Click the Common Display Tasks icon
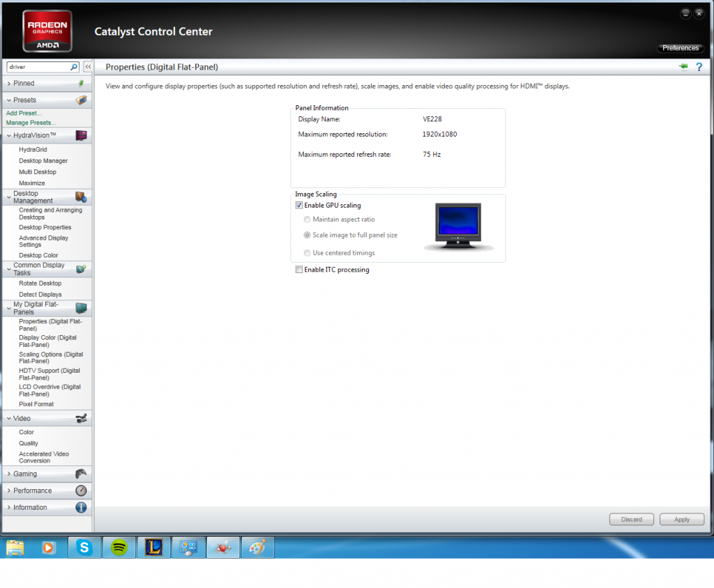The image size is (714, 588). click(81, 269)
